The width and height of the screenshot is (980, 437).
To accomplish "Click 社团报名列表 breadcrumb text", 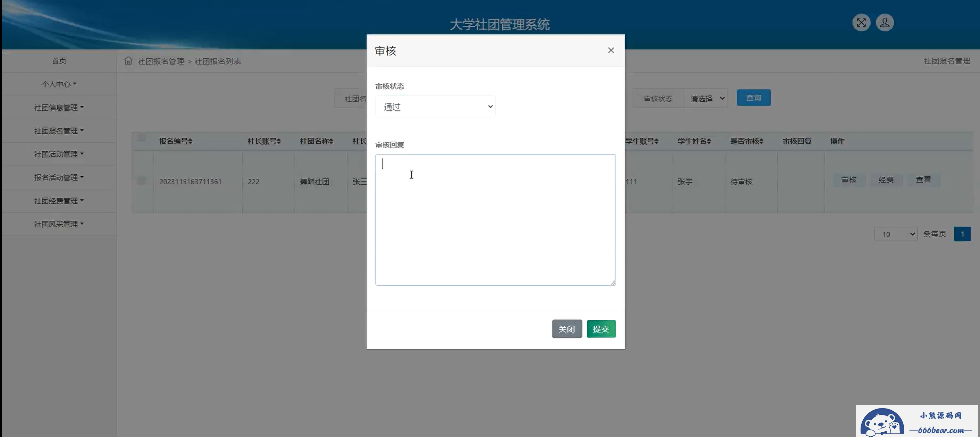I will pyautogui.click(x=218, y=61).
